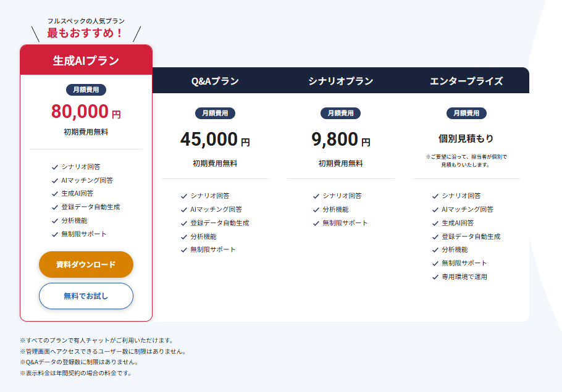Click 初期費用無料 under the 80,000円 price
The height and width of the screenshot is (392, 562).
point(86,132)
